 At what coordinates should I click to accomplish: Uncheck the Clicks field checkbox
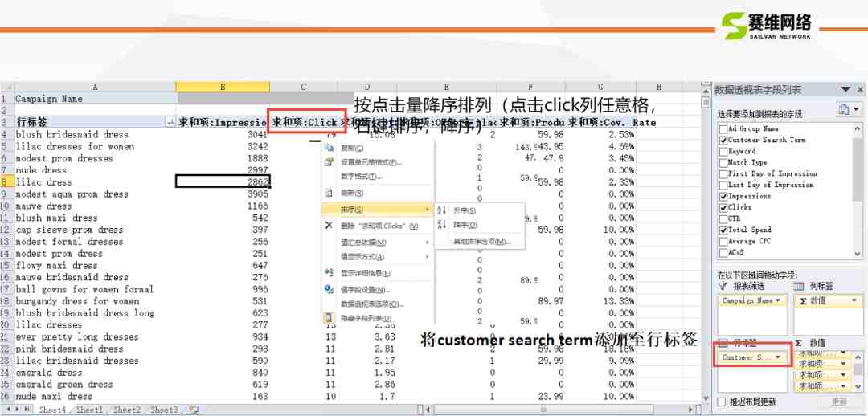[723, 207]
